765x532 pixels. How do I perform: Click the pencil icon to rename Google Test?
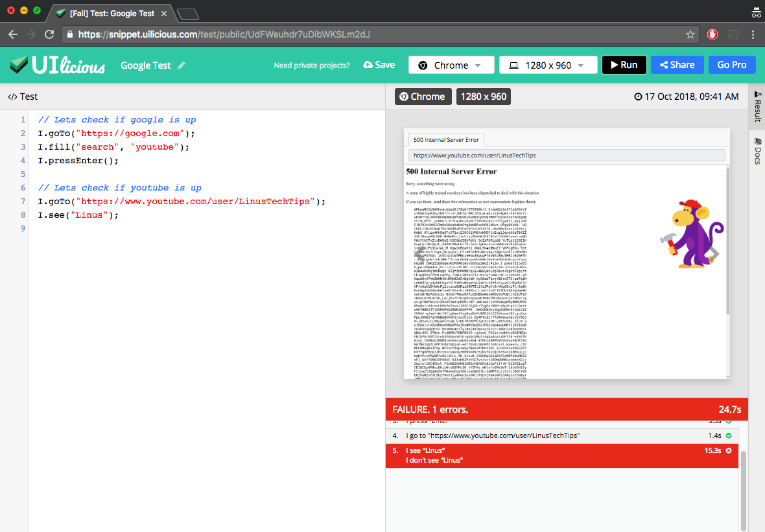tap(182, 65)
